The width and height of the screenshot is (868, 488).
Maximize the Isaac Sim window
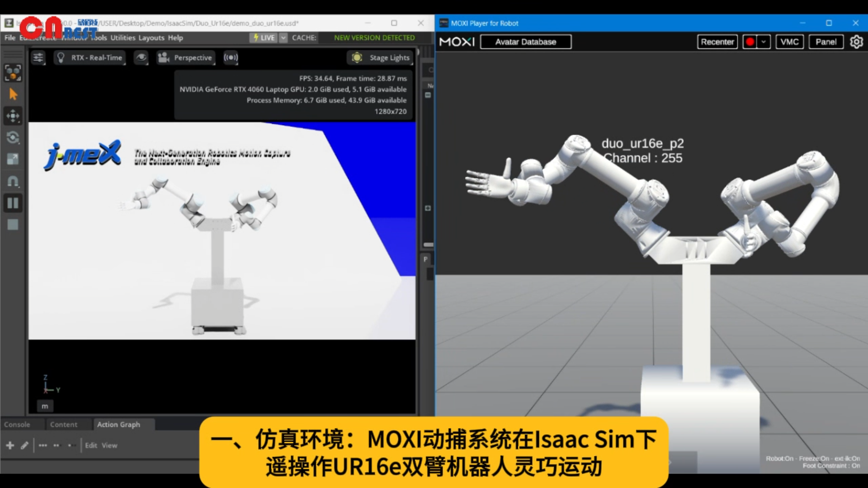coord(394,23)
